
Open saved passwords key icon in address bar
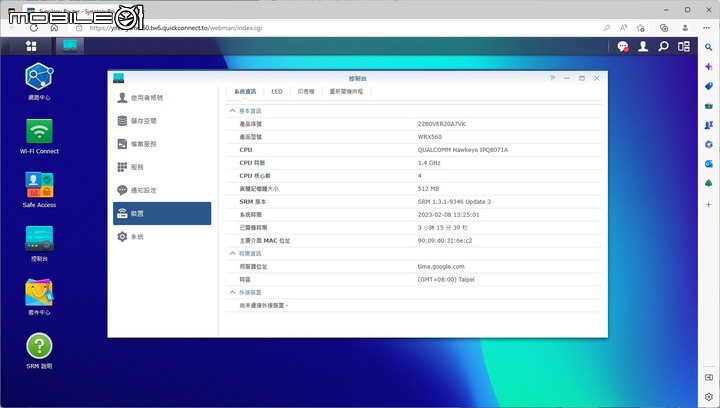pyautogui.click(x=607, y=28)
